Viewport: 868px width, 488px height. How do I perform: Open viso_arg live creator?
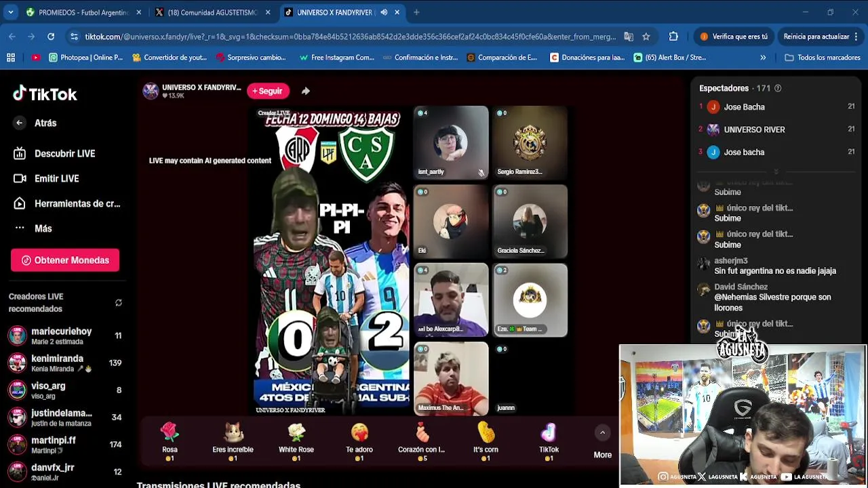click(x=64, y=390)
